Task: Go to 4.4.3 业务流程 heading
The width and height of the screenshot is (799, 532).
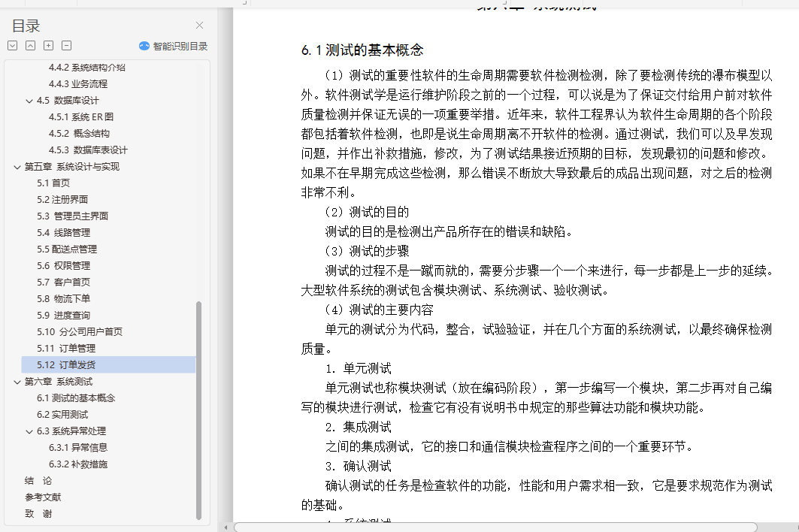Action: click(x=78, y=83)
